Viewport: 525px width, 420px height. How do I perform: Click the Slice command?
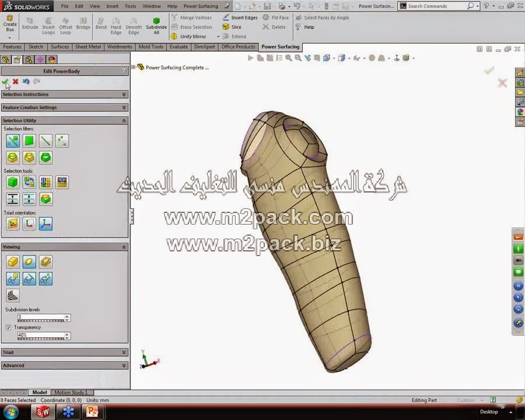(232, 27)
